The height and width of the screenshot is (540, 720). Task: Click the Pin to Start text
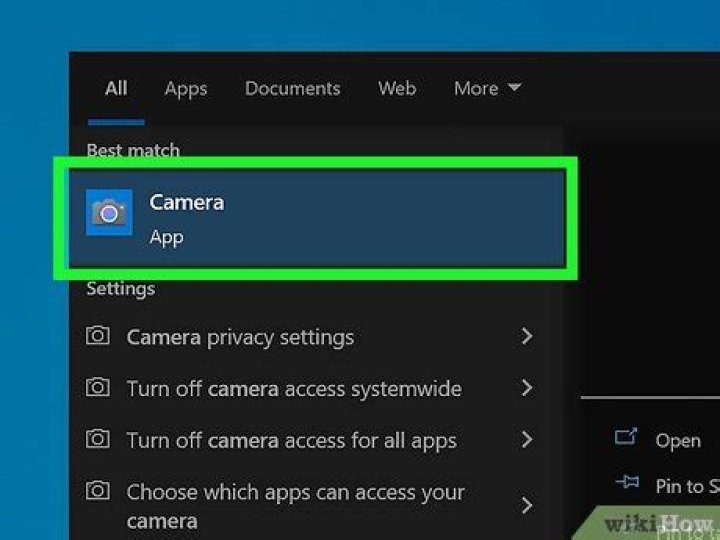[684, 486]
